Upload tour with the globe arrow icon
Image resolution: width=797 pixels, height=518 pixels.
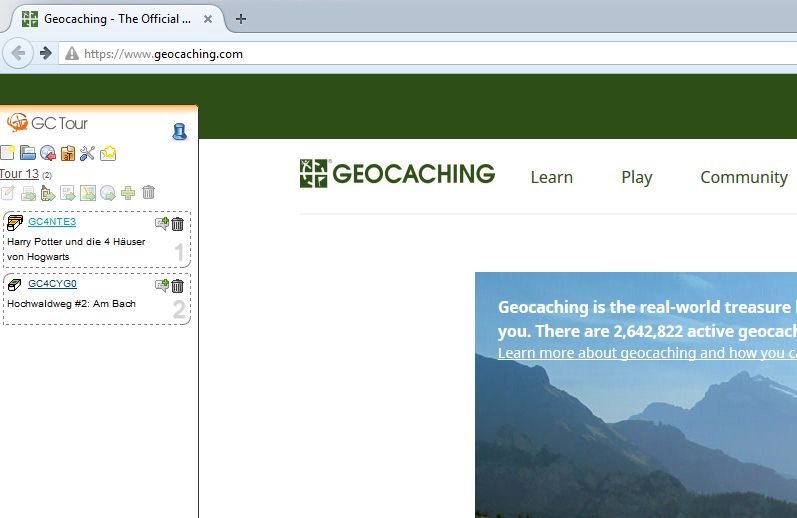point(108,193)
